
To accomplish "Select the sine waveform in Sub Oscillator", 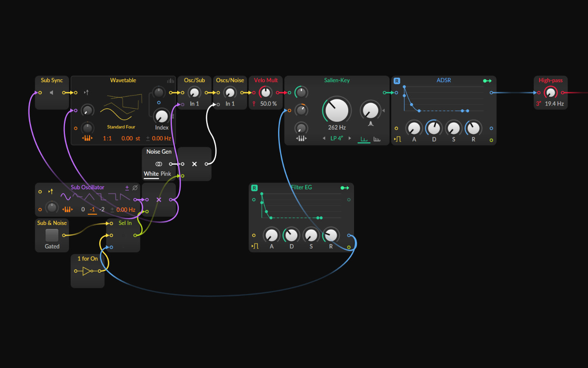I will pyautogui.click(x=65, y=197).
